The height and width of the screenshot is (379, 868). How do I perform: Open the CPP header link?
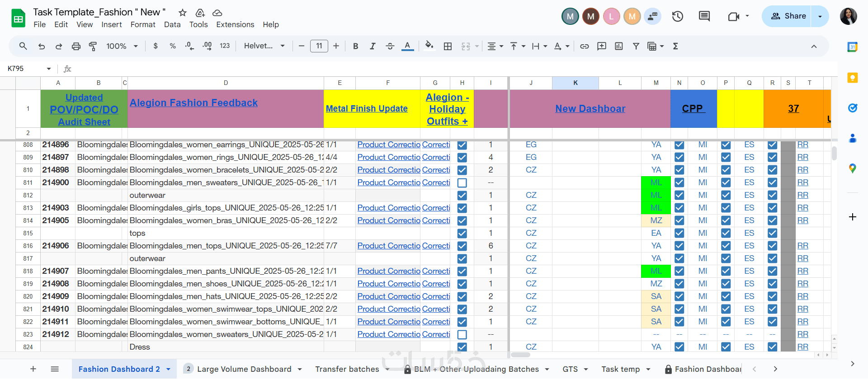(693, 108)
